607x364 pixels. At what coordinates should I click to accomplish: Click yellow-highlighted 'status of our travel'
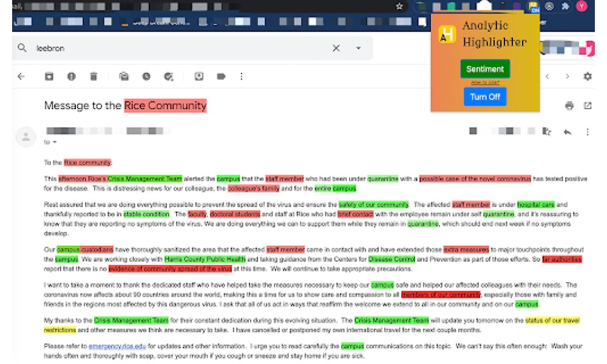tap(552, 320)
